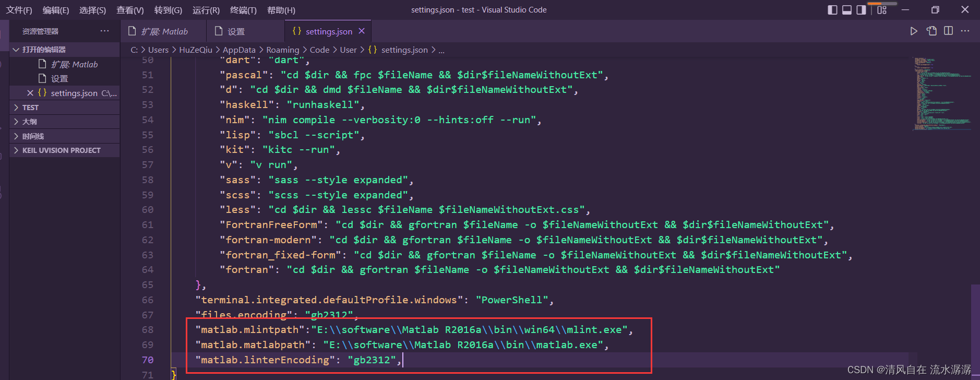Select 设置 in the open editors list

tap(59, 79)
